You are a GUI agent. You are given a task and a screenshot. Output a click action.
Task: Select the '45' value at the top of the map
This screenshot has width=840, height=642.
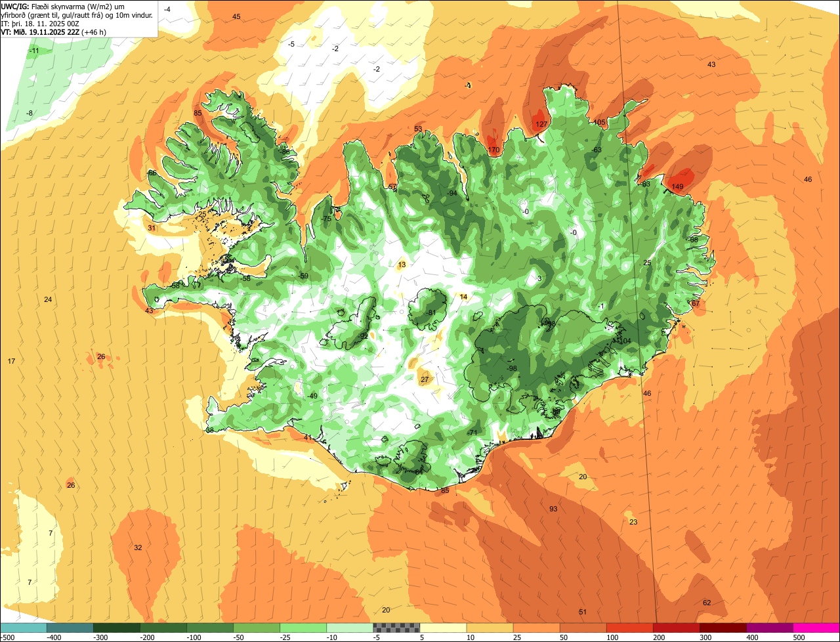click(x=236, y=16)
